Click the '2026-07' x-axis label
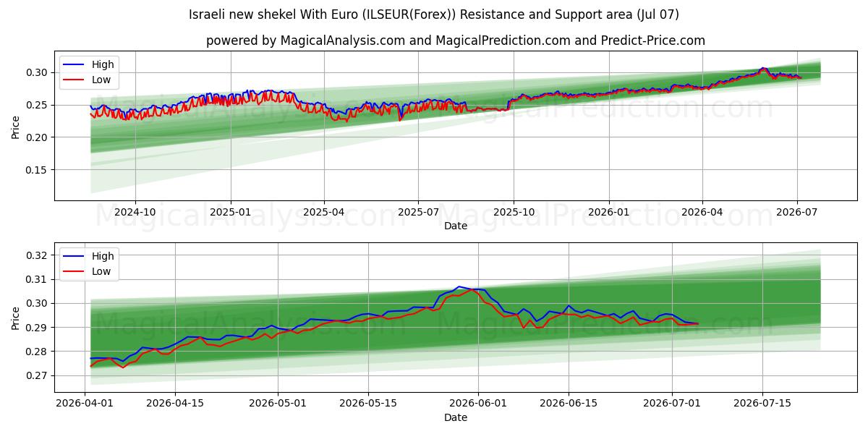 click(x=796, y=212)
